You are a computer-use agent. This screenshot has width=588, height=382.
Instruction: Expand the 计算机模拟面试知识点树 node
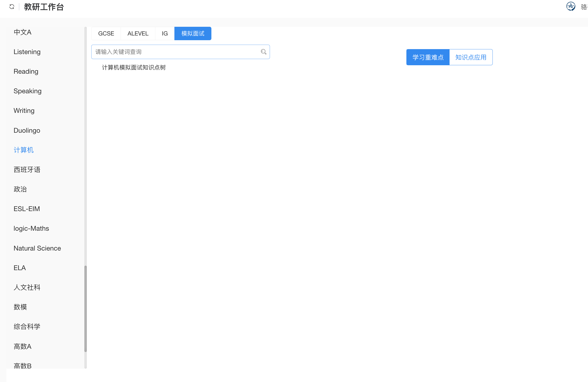[133, 67]
